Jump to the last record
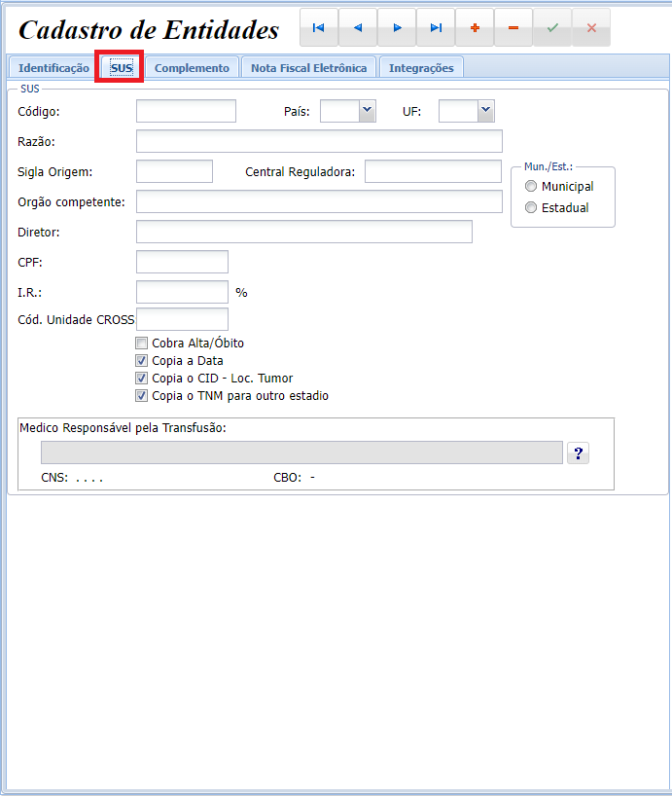Screen dimensions: 672x796 pos(436,28)
